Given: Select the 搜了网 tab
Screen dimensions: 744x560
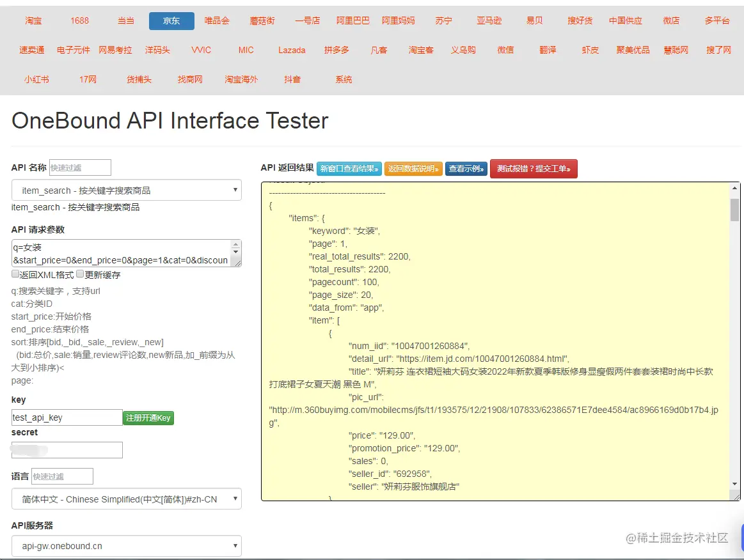Looking at the screenshot, I should pyautogui.click(x=718, y=51).
